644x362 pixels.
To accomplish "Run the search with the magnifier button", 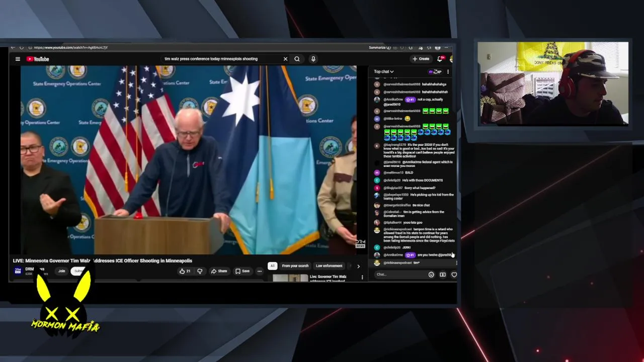I will (x=297, y=59).
